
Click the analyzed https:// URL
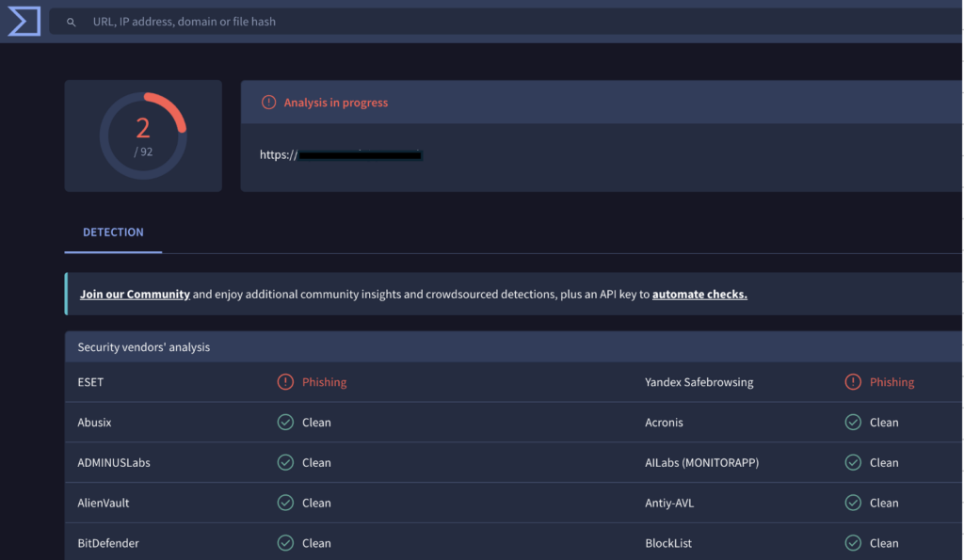[x=341, y=155]
